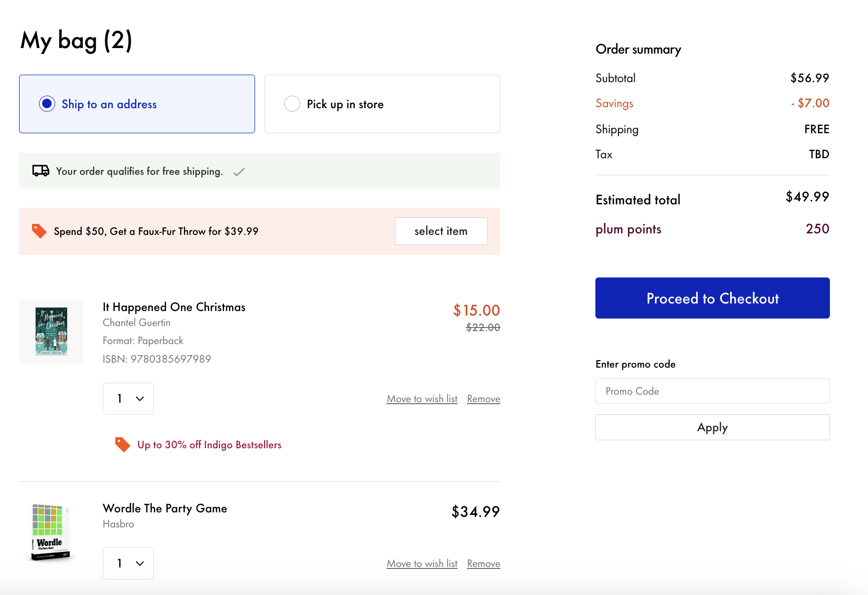Move Wordle The Party Game to wish list

coord(421,563)
